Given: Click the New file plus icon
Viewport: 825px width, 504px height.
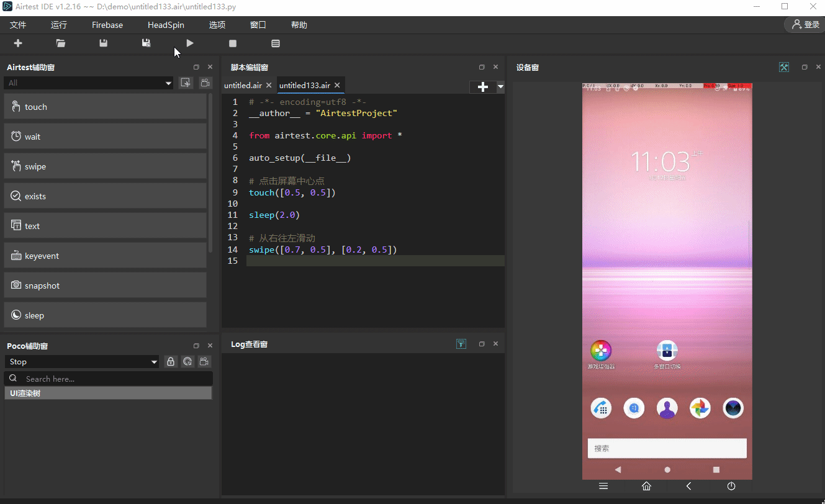Looking at the screenshot, I should point(18,43).
